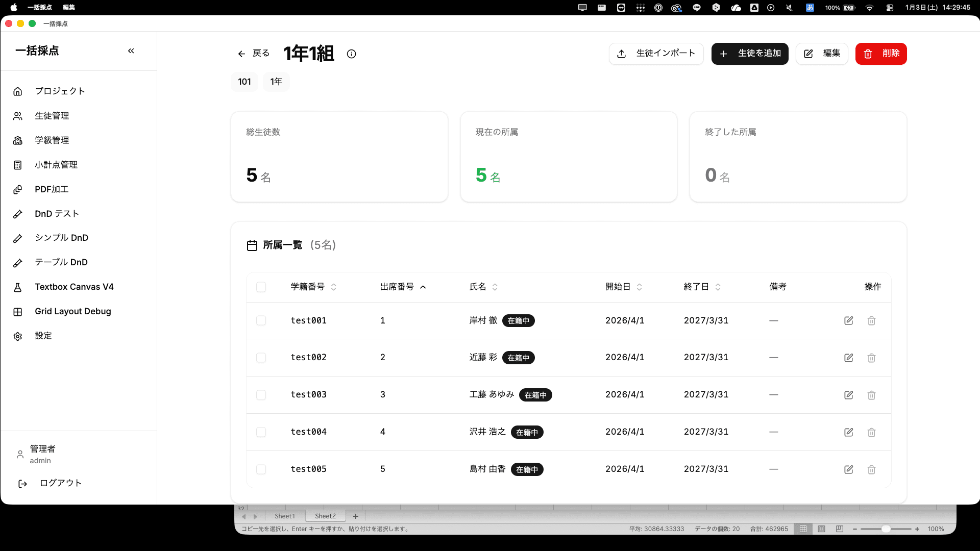Click the 生徒を追加 button
This screenshot has height=551, width=980.
pyautogui.click(x=749, y=54)
